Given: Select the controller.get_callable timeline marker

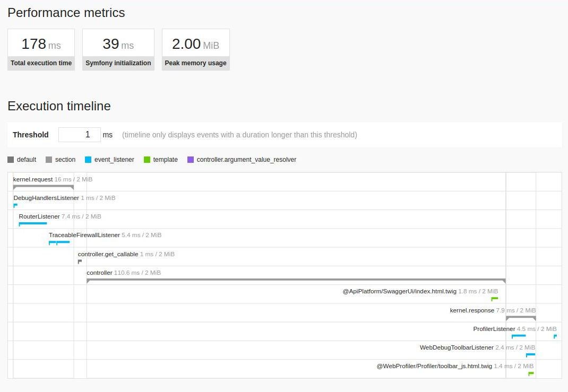Looking at the screenshot, I should pyautogui.click(x=80, y=262).
